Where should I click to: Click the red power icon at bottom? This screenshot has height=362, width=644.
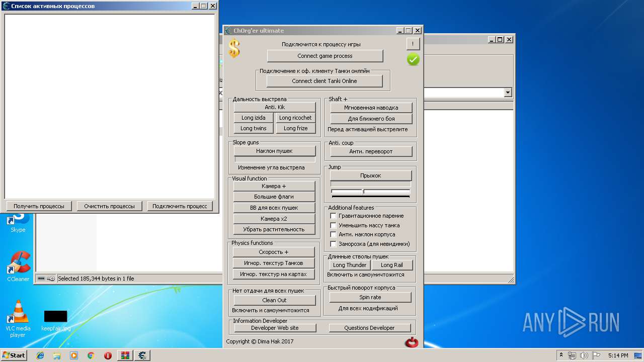pos(412,343)
